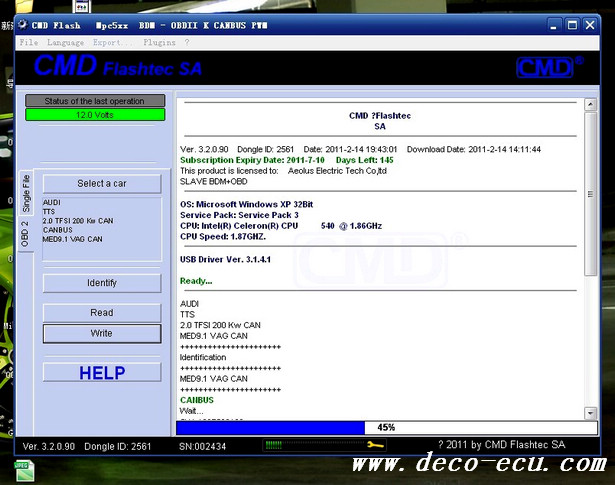Viewport: 615px width, 485px height.
Task: Maximize the CMD Flash window
Action: [572, 25]
